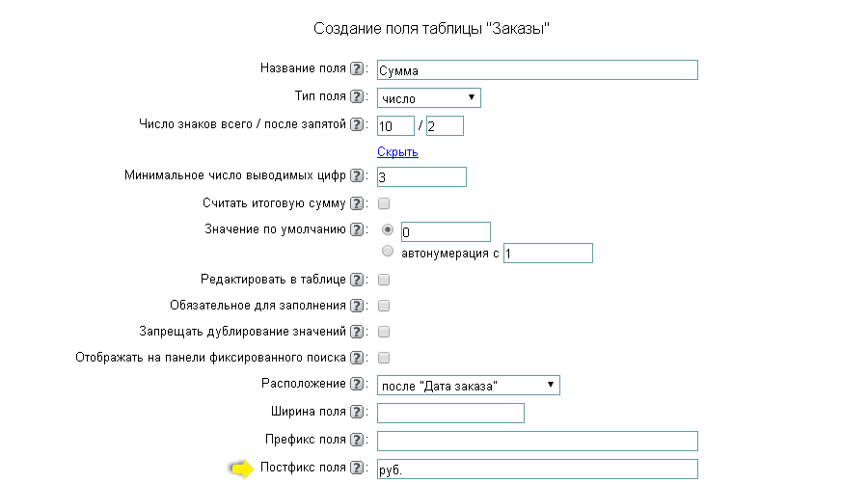868x483 pixels.
Task: Click help icon next to "Название поля"
Action: coord(357,68)
